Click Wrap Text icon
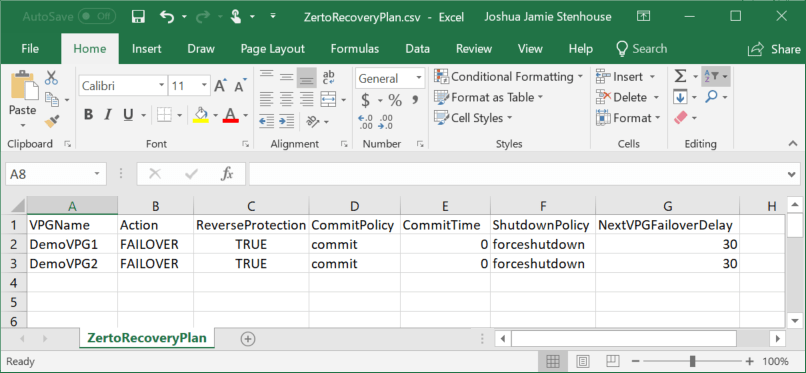This screenshot has height=373, width=806. (328, 78)
